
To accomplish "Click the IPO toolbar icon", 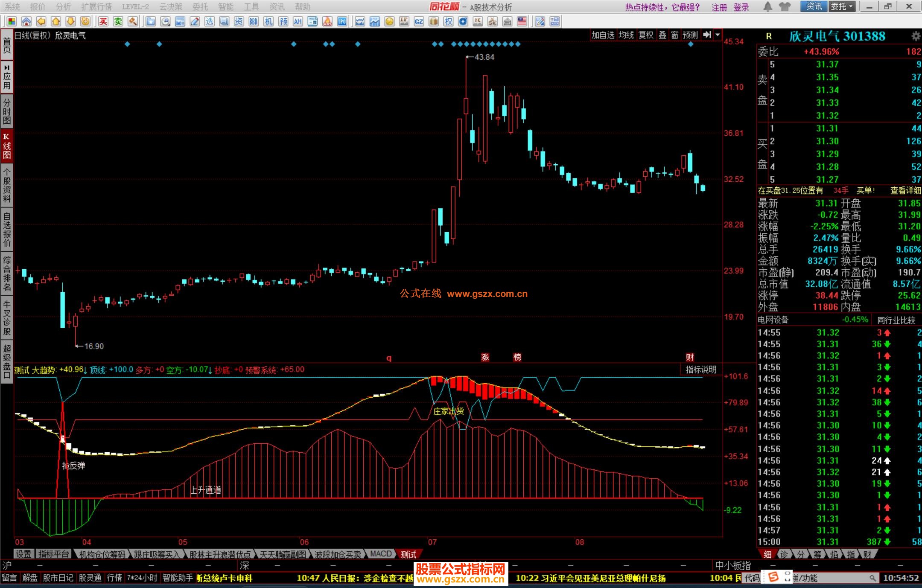I will click(x=342, y=21).
